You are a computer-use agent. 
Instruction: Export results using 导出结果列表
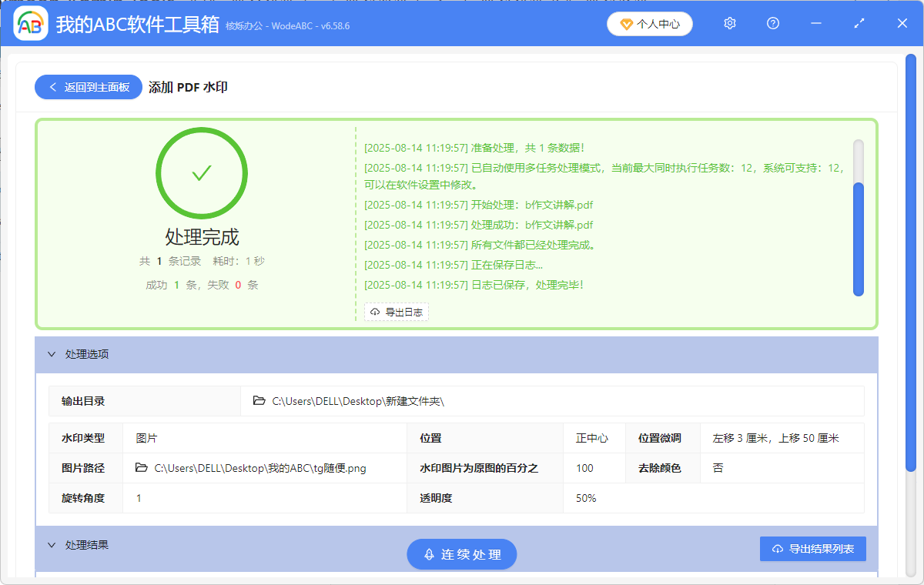click(x=813, y=549)
